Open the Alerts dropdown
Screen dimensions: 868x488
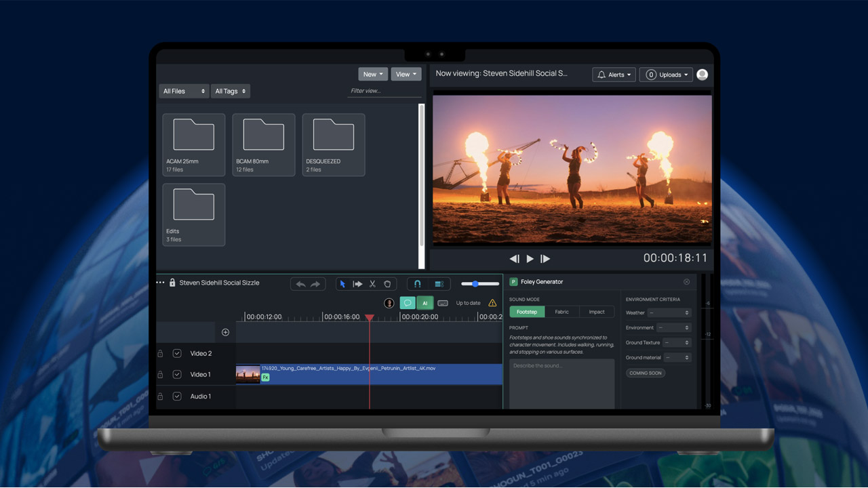pos(614,75)
